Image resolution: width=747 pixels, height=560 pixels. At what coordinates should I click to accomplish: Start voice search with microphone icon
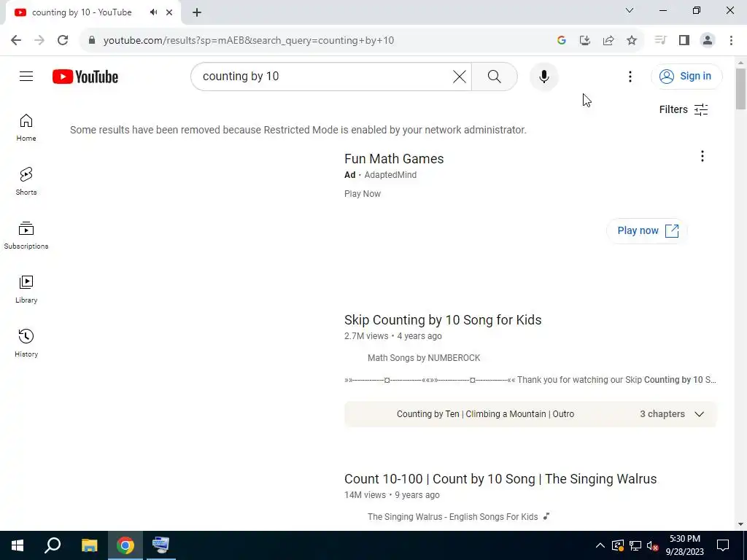pos(543,77)
